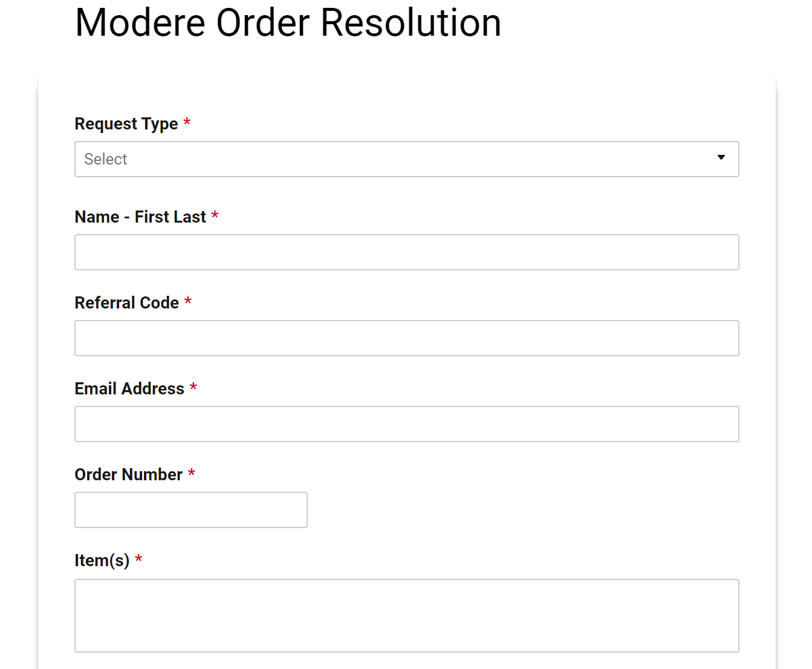Viewport: 812px width, 669px height.
Task: Select the Email Address text box
Action: 406,424
